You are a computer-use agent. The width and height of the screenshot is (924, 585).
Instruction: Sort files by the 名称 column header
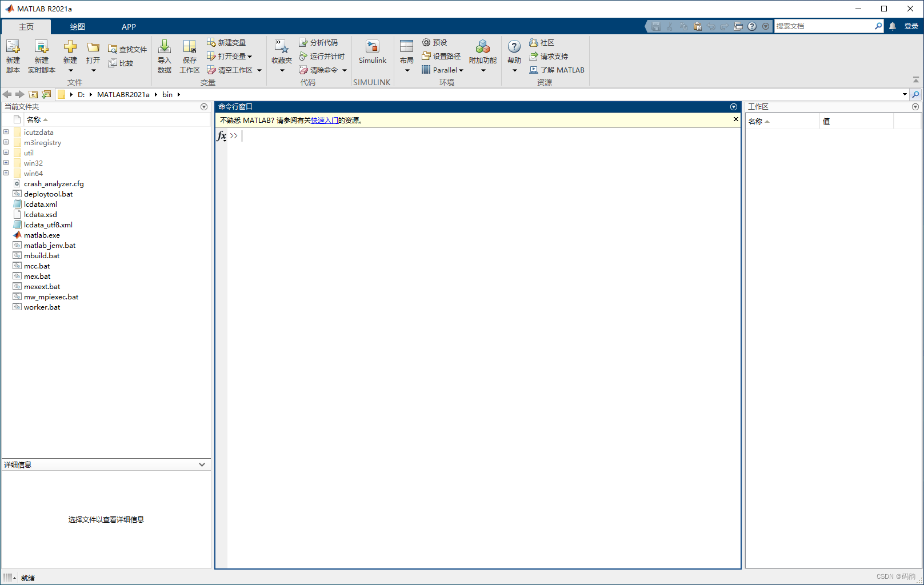tap(34, 119)
